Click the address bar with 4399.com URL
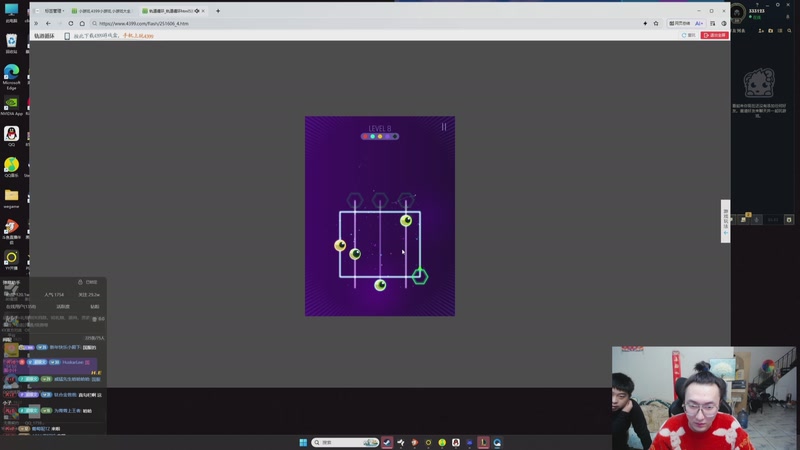Viewport: 800px width, 450px height. pos(365,23)
